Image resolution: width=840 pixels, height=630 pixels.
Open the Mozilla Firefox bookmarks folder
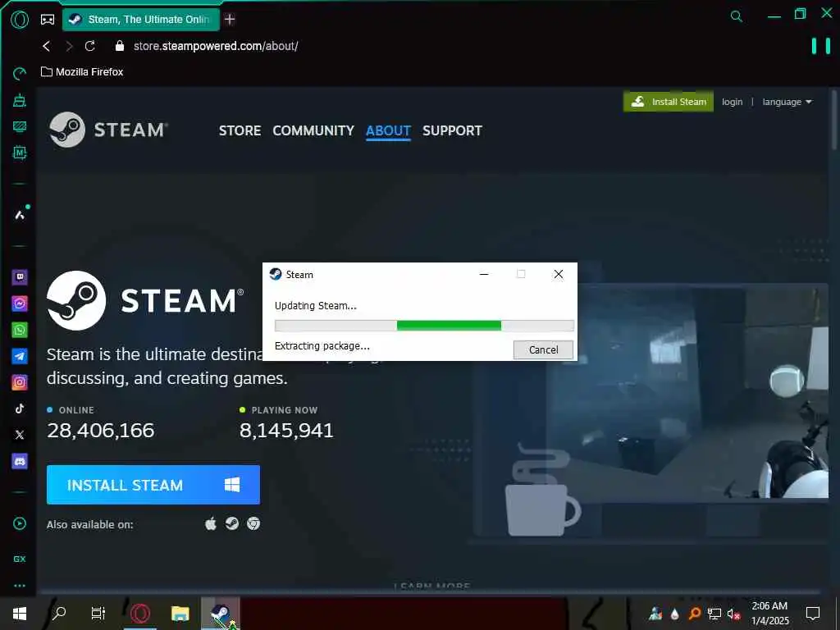[x=82, y=72]
